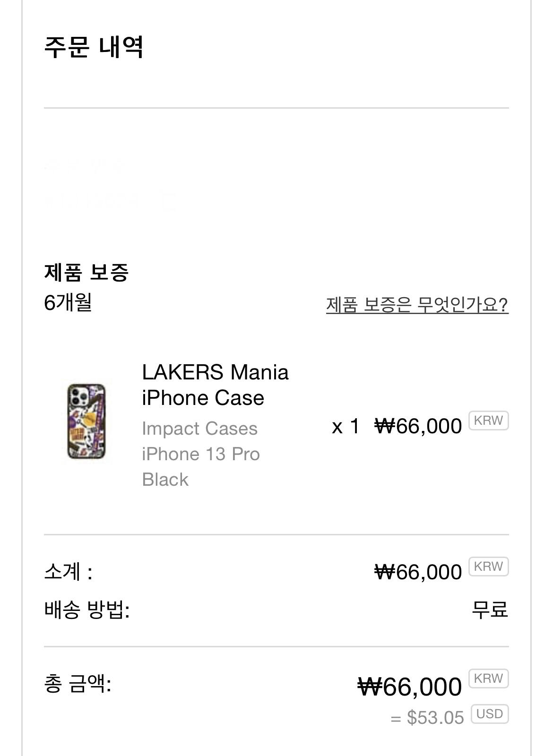Click the "주문 내역" heading
Image resolution: width=553 pixels, height=756 pixels.
tap(94, 47)
